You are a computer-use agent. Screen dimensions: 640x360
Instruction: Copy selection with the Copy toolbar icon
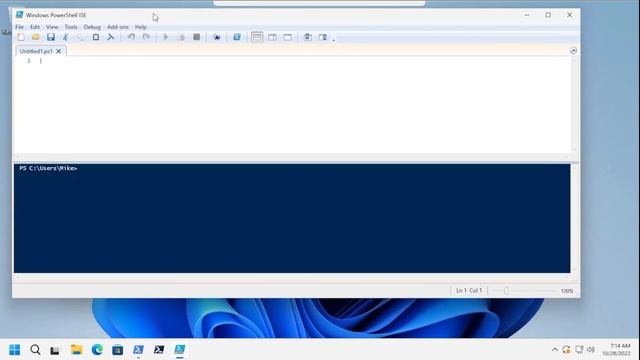[x=80, y=37]
